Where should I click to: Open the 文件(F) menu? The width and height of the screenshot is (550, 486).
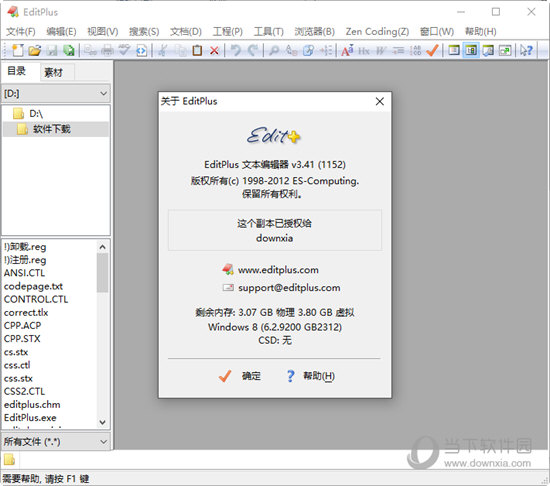(21, 32)
